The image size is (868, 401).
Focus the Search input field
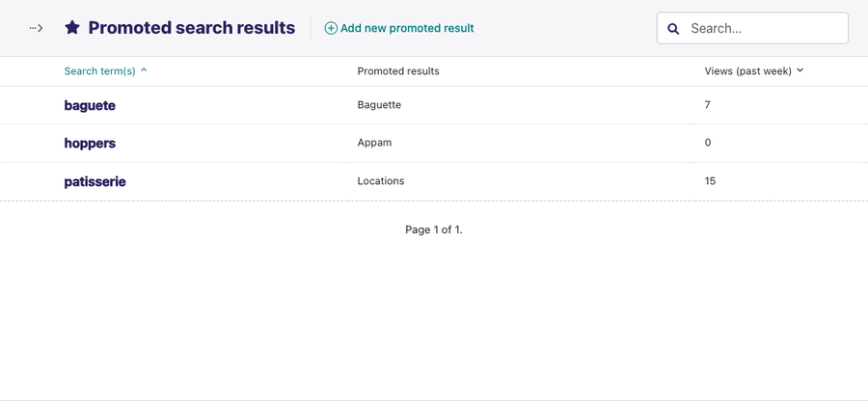(752, 28)
